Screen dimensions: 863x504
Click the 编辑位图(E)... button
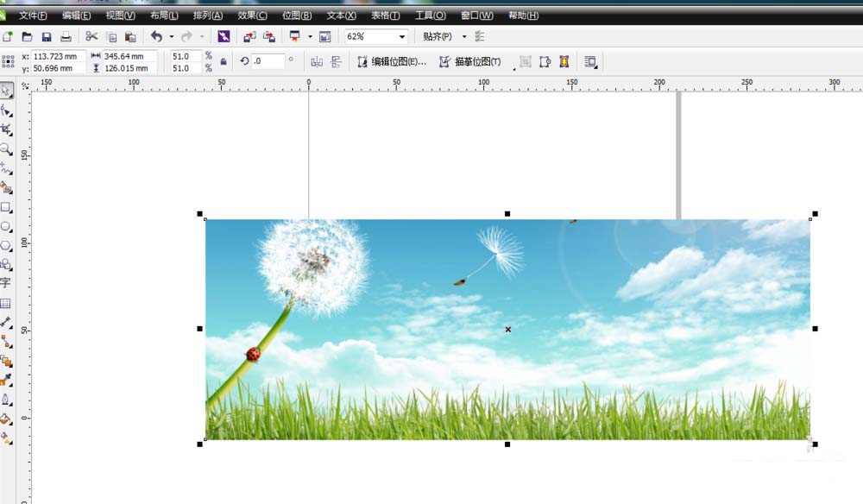392,61
